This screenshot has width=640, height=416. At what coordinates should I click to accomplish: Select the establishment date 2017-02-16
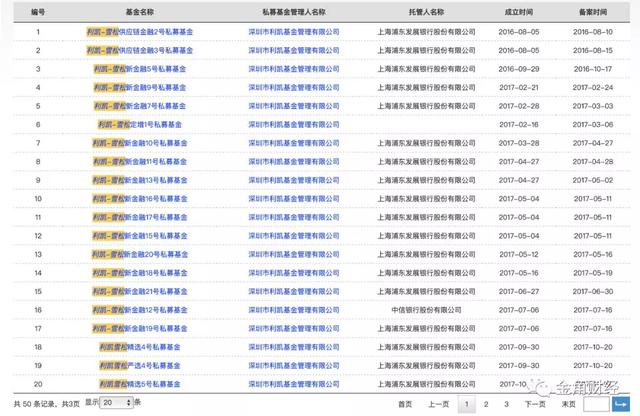click(519, 125)
